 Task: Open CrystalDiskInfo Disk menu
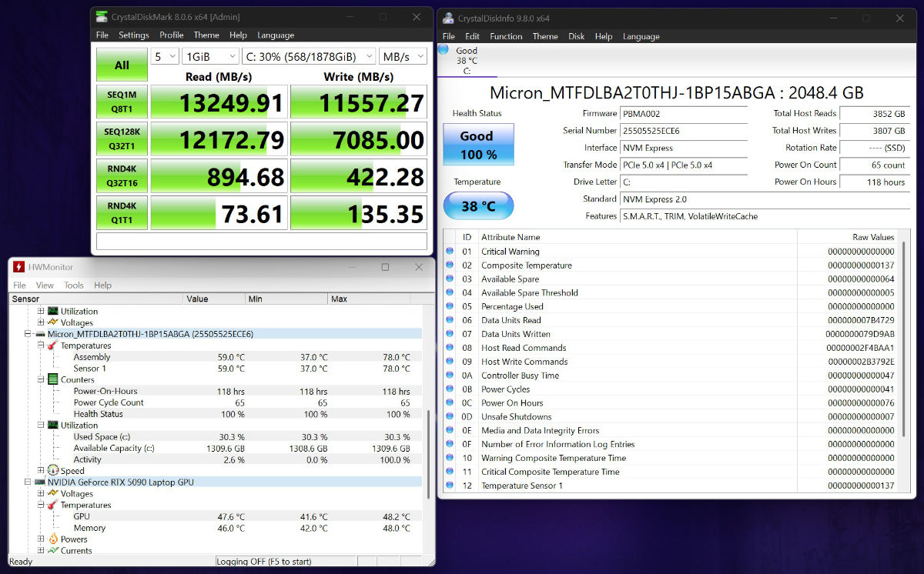(x=577, y=36)
